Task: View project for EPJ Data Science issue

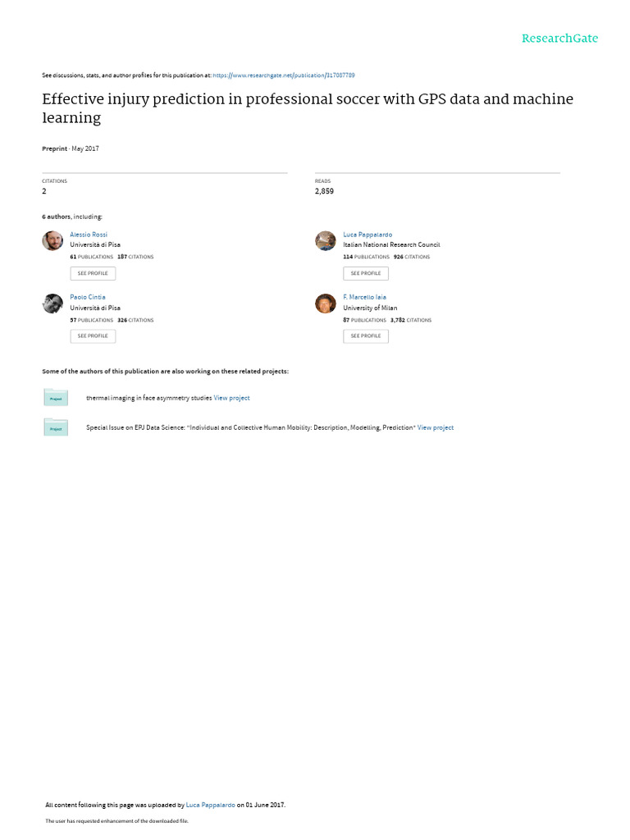Action: click(436, 427)
